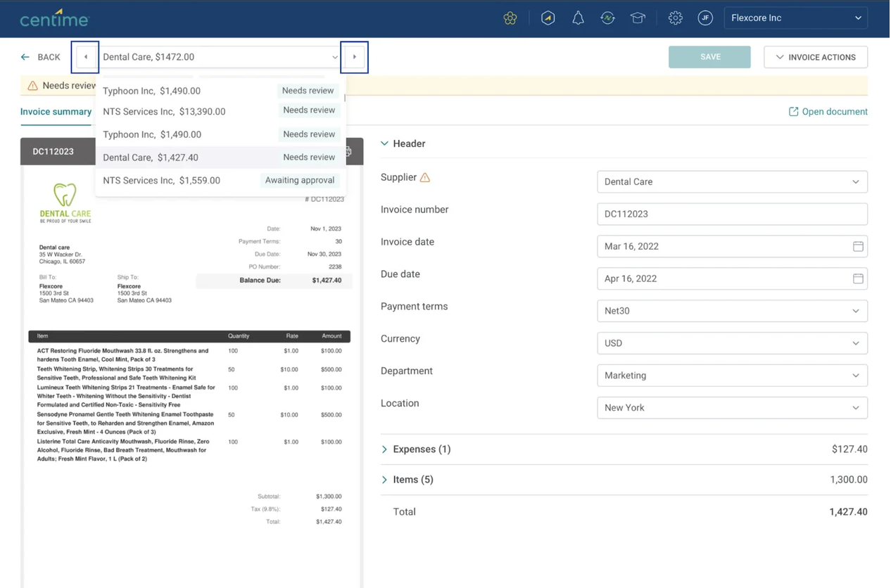Open the Due date calendar icon
The width and height of the screenshot is (891, 588).
point(858,279)
